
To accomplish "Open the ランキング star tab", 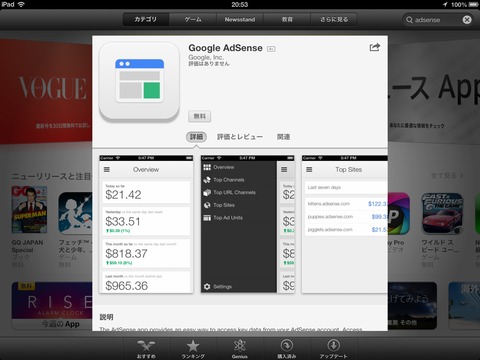I will coord(193,349).
